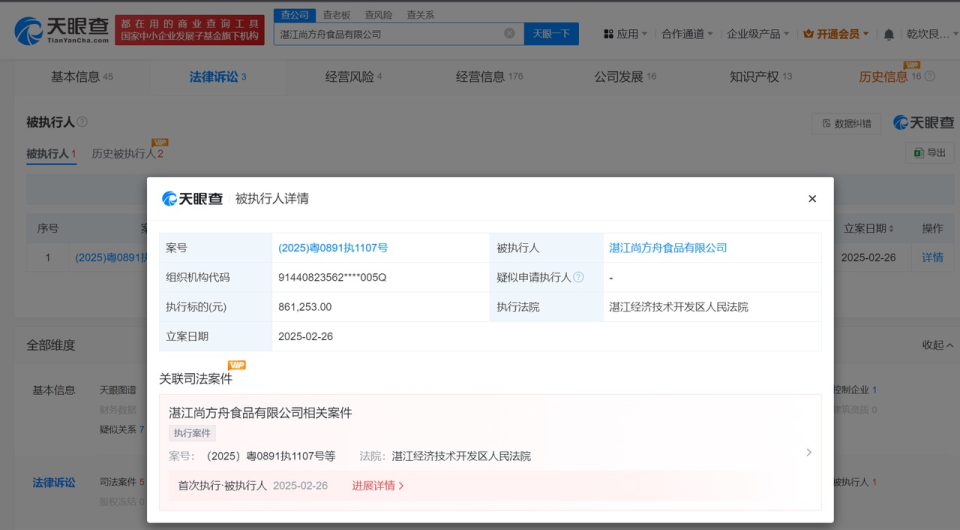Open 湛江尚方舟食品有限公司 link in dialog

pos(668,248)
